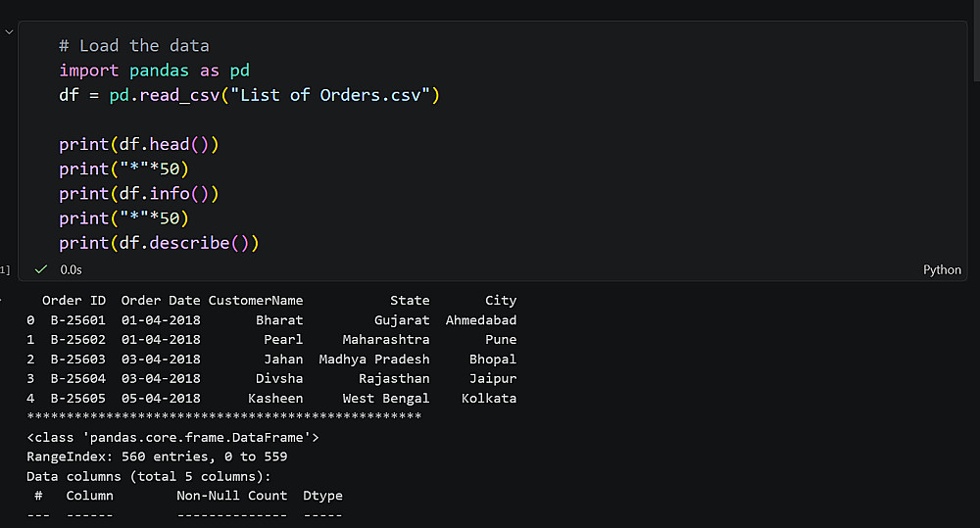
Task: Click the print(df.info()) code line
Action: 138,194
